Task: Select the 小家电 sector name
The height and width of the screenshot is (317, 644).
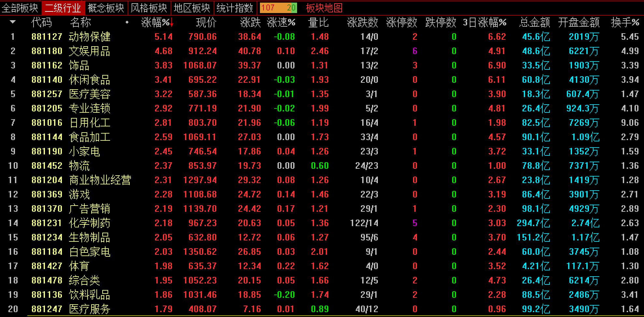Action: [x=84, y=151]
